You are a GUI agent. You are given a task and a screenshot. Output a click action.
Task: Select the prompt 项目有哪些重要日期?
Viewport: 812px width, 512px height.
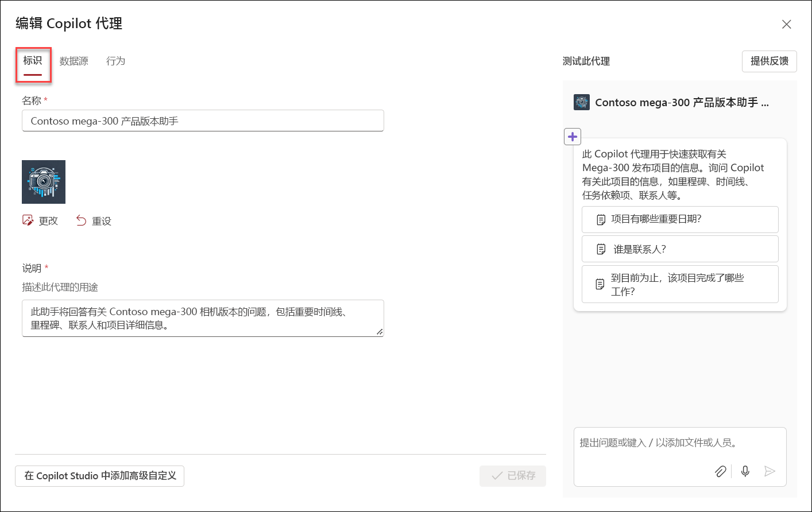[680, 219]
